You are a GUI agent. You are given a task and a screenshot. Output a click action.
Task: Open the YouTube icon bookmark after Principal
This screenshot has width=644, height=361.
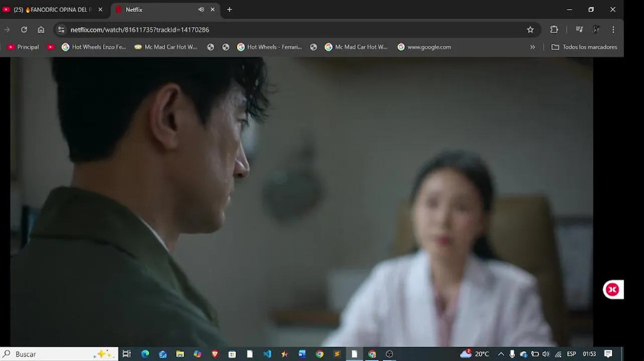coord(51,47)
